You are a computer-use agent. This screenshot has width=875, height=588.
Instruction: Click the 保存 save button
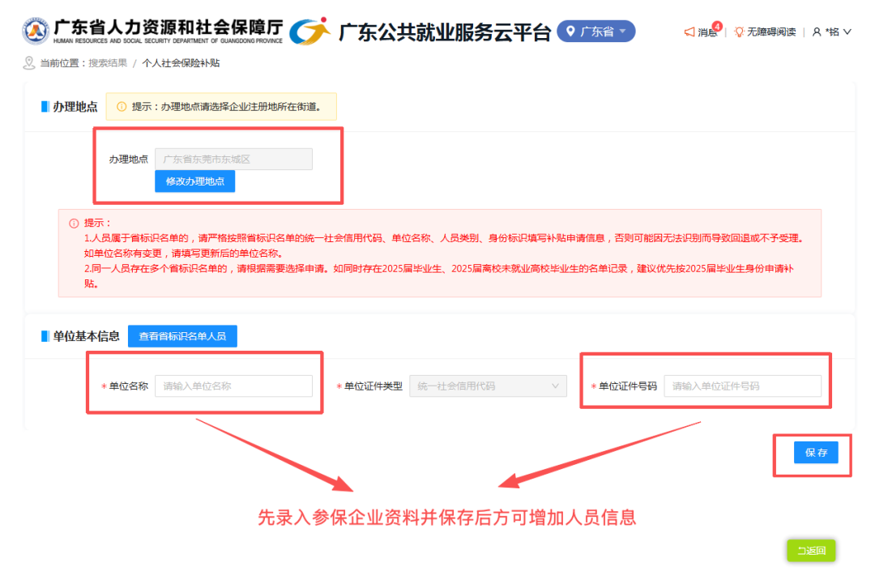coord(816,453)
